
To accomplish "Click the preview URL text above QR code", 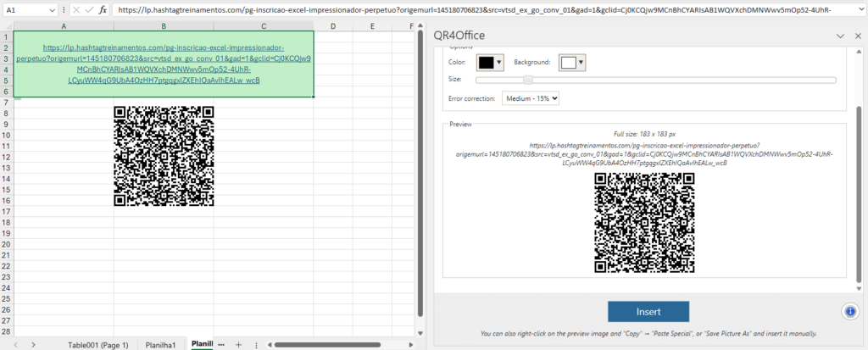I will [x=644, y=153].
